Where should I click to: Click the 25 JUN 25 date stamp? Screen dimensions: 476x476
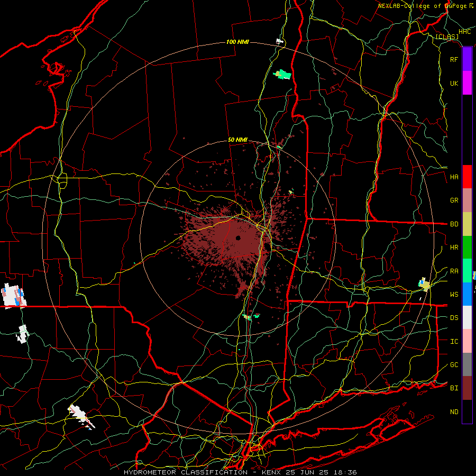click(308, 472)
